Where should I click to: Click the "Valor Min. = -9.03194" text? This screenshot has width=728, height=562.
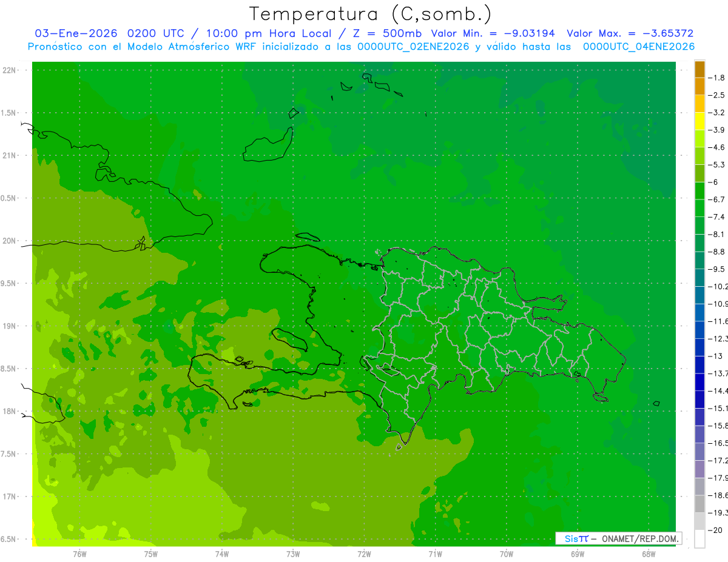click(x=493, y=33)
